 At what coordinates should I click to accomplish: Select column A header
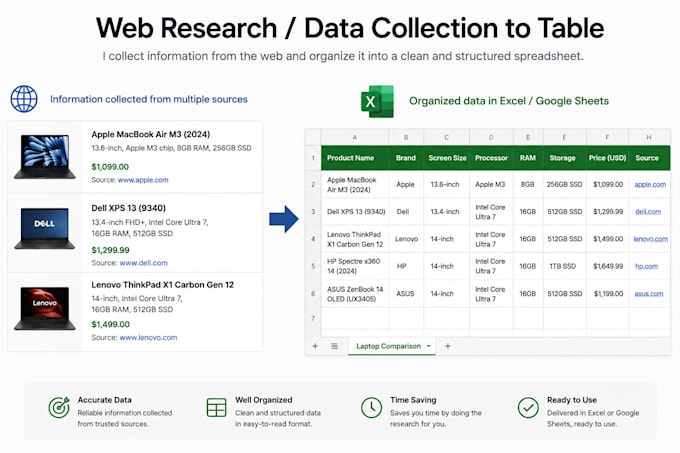point(355,137)
